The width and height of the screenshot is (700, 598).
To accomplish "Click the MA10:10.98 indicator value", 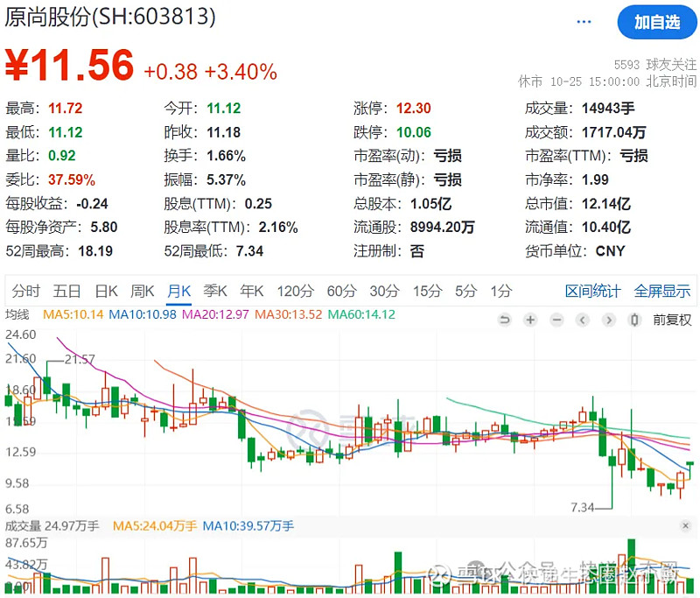I will (x=143, y=314).
